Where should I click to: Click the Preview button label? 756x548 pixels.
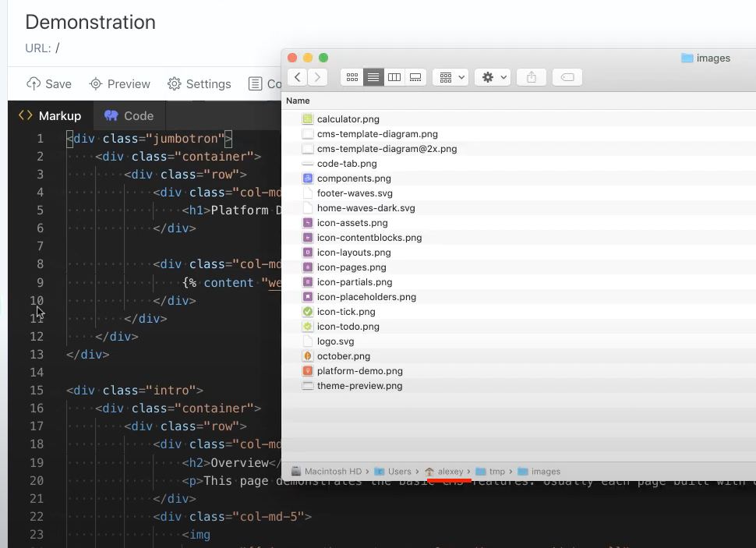(x=129, y=84)
